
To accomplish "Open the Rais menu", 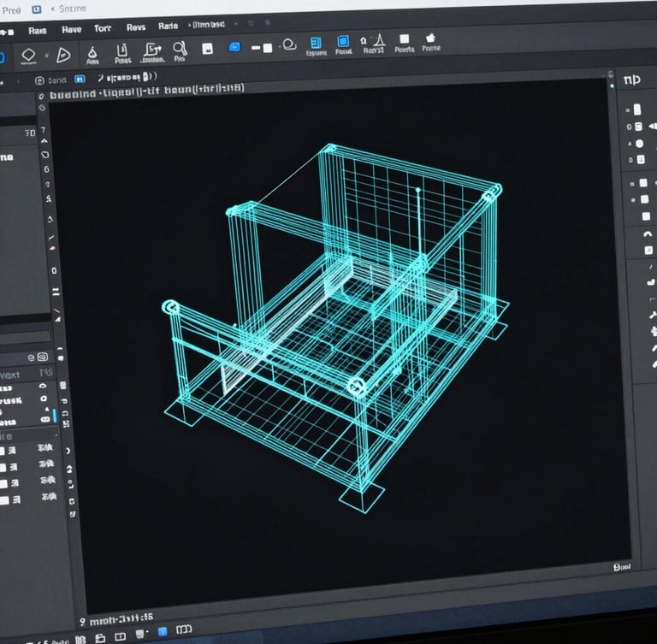I will (38, 31).
